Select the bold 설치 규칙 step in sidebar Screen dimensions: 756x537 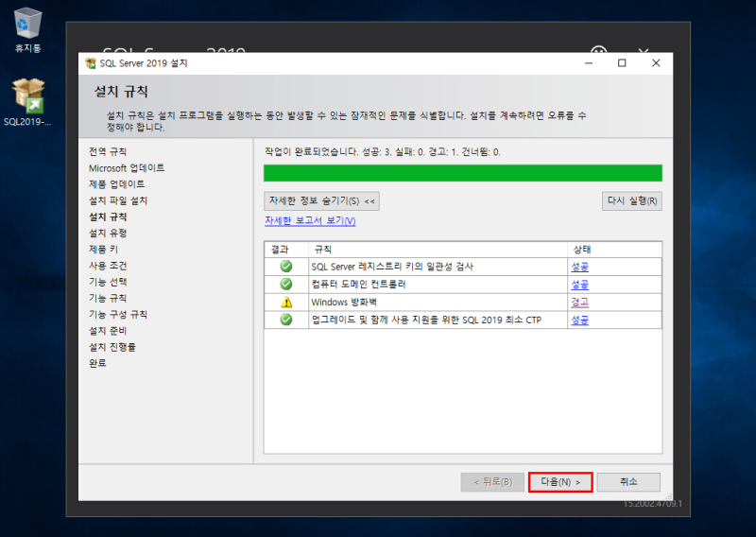tap(108, 217)
